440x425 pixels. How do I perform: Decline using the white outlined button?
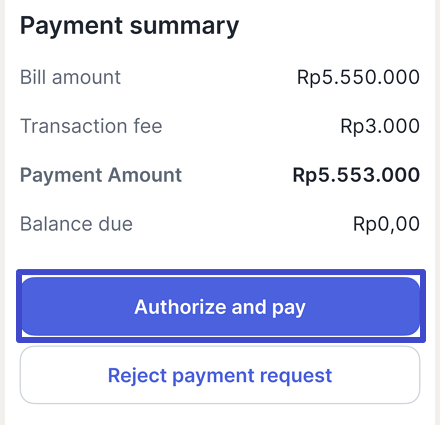coord(220,375)
